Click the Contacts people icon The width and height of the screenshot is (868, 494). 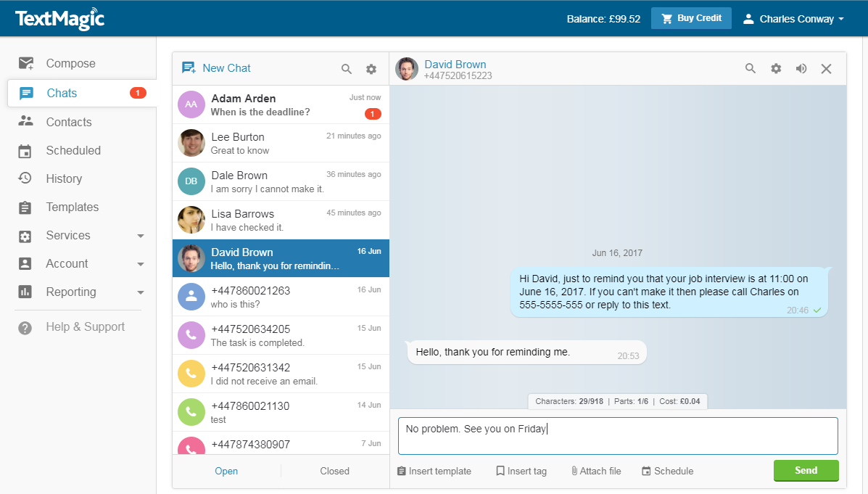click(x=25, y=121)
